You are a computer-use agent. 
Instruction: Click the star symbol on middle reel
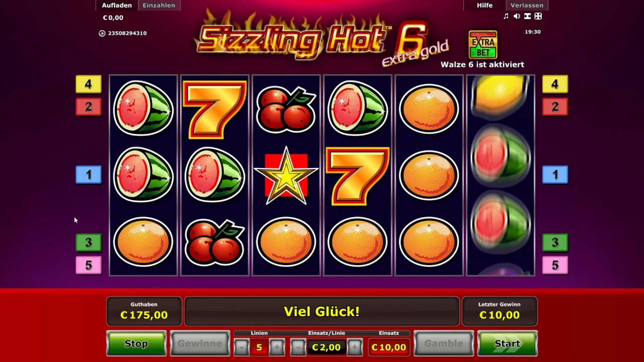[286, 175]
